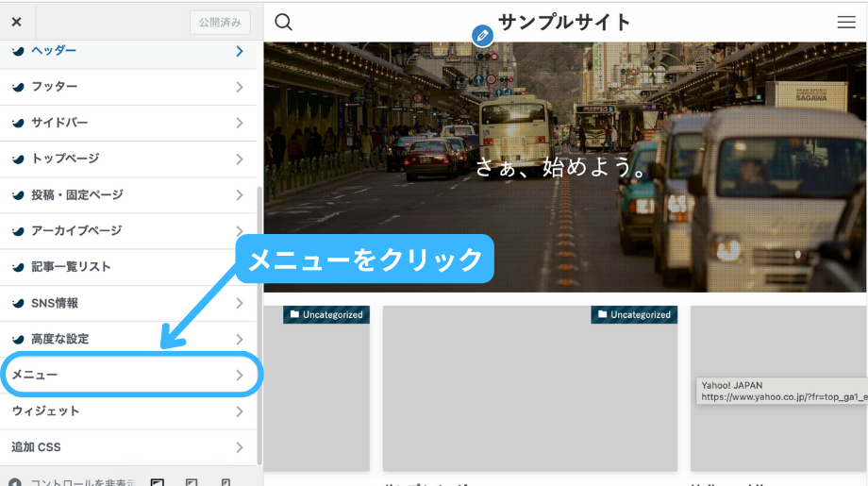The width and height of the screenshot is (868, 486).
Task: Expand the メニュー section chevron
Action: (240, 376)
